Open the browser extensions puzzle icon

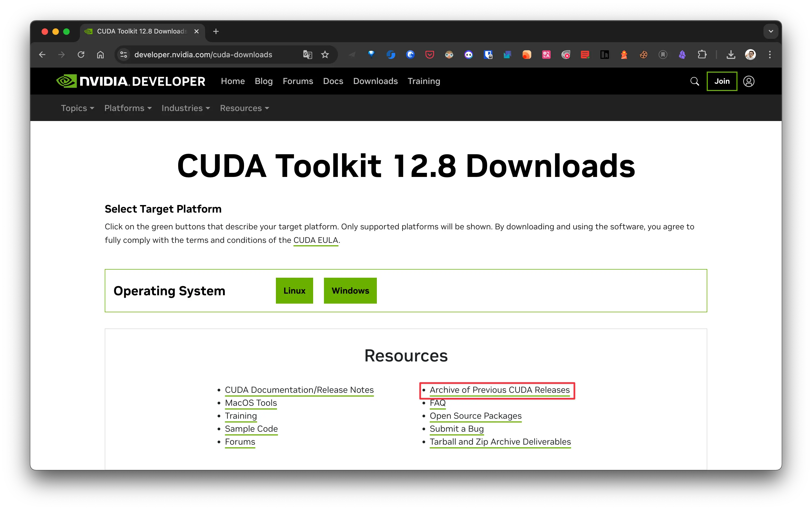[702, 55]
